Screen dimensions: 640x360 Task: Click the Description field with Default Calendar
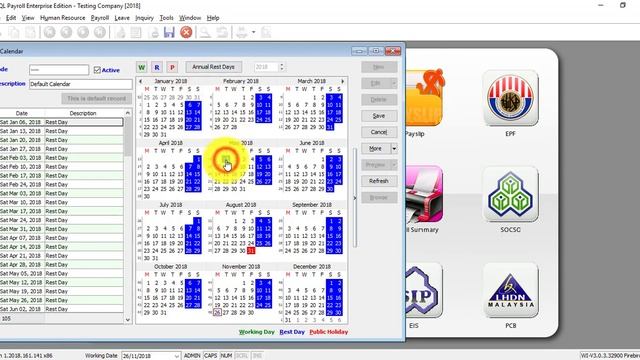[81, 84]
